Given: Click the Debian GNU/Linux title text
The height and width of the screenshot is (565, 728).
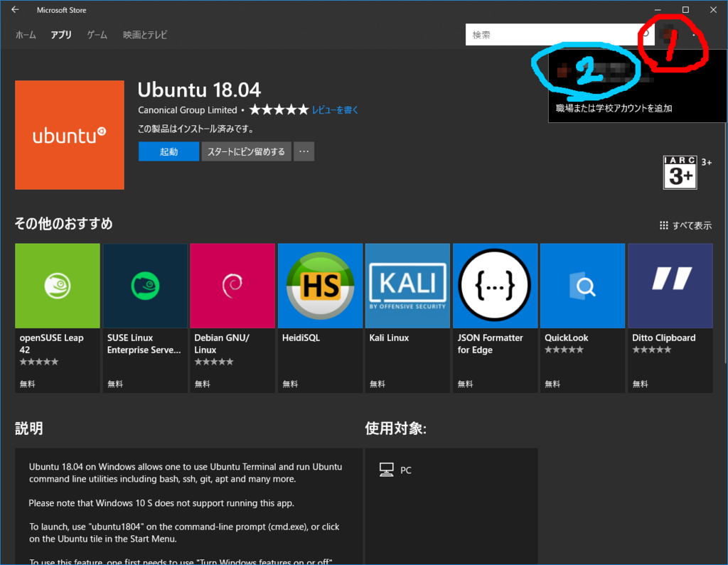Looking at the screenshot, I should click(x=222, y=344).
